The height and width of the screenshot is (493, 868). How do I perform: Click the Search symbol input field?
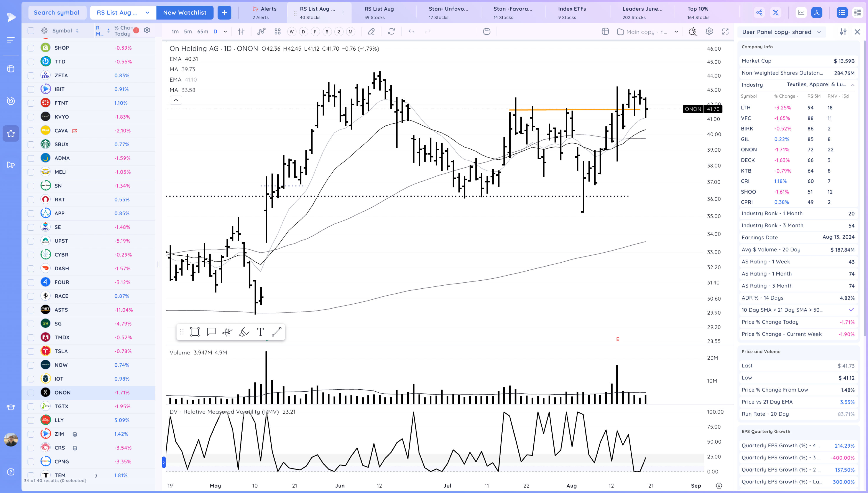click(57, 13)
